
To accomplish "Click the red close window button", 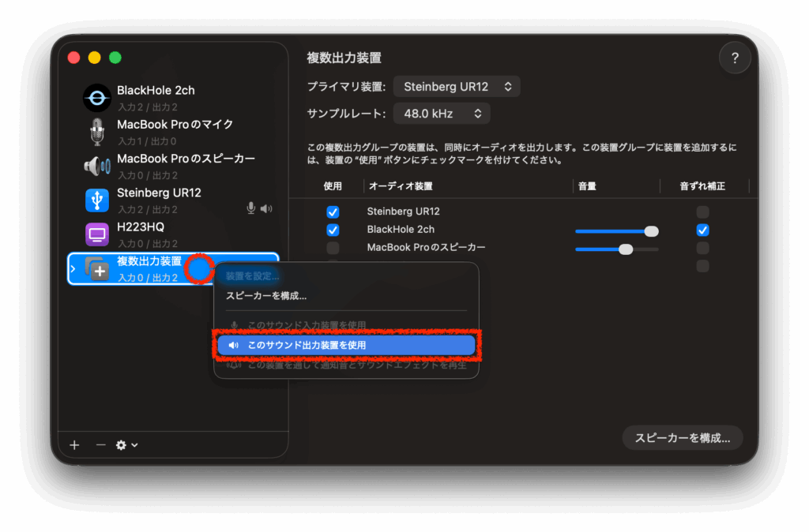I will (73, 58).
